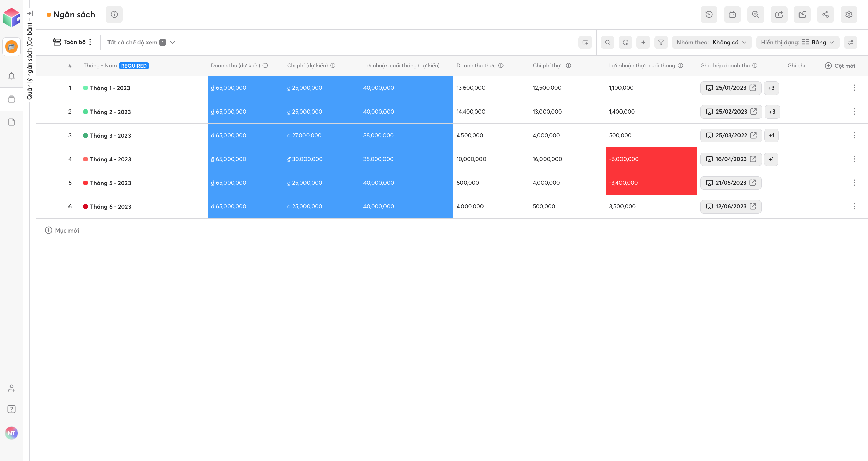Open Toàn bộ view three-dot menu

click(90, 42)
